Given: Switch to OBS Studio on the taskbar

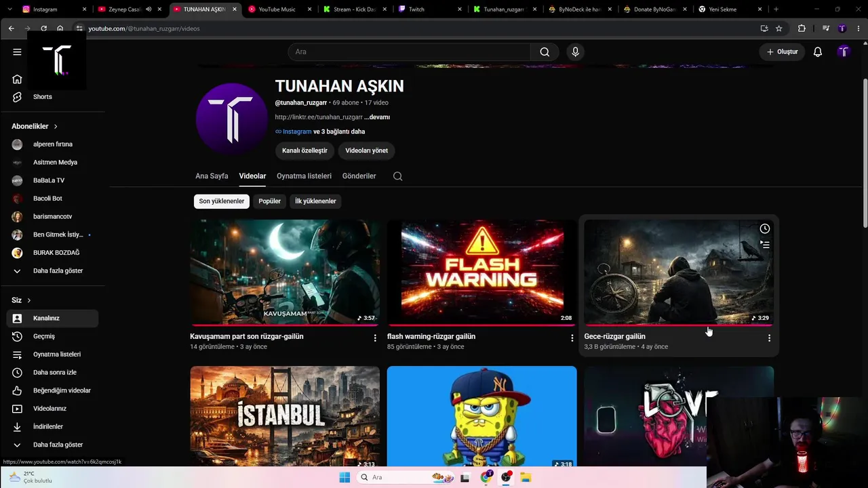Looking at the screenshot, I should pos(506,477).
